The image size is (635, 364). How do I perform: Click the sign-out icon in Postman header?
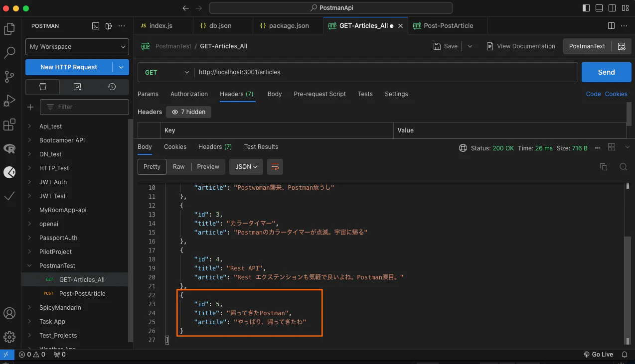click(x=109, y=26)
